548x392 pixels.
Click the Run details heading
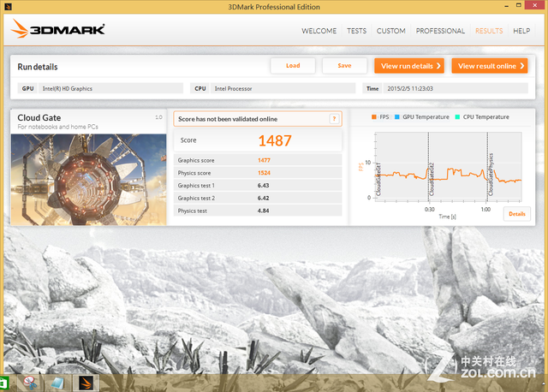(x=38, y=67)
